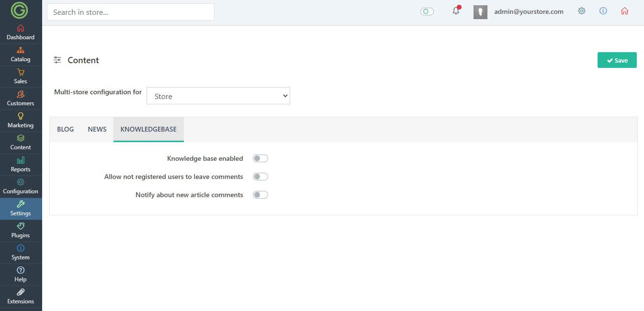
Task: Open the admin@yourstore.com account link
Action: (529, 11)
